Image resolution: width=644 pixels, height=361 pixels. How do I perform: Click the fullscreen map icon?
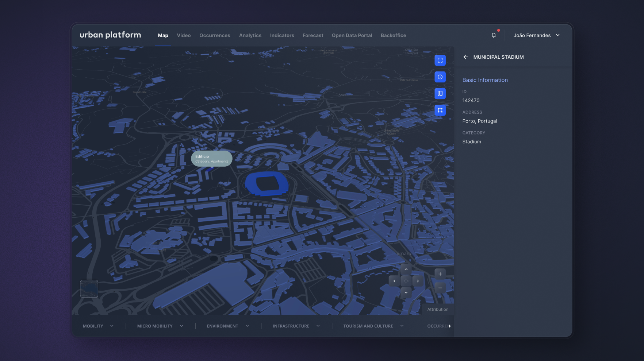[x=440, y=61]
